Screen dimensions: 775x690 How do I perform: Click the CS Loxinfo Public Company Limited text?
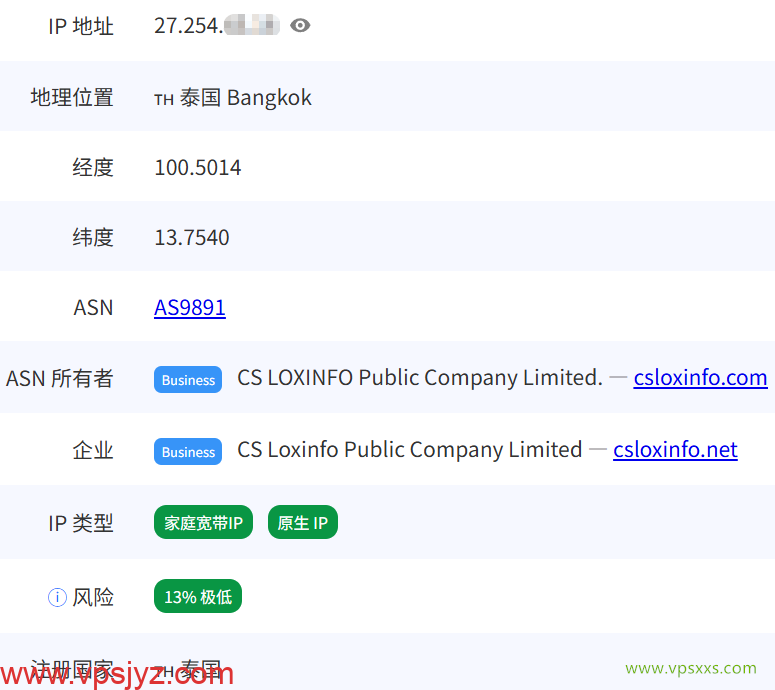pos(410,450)
